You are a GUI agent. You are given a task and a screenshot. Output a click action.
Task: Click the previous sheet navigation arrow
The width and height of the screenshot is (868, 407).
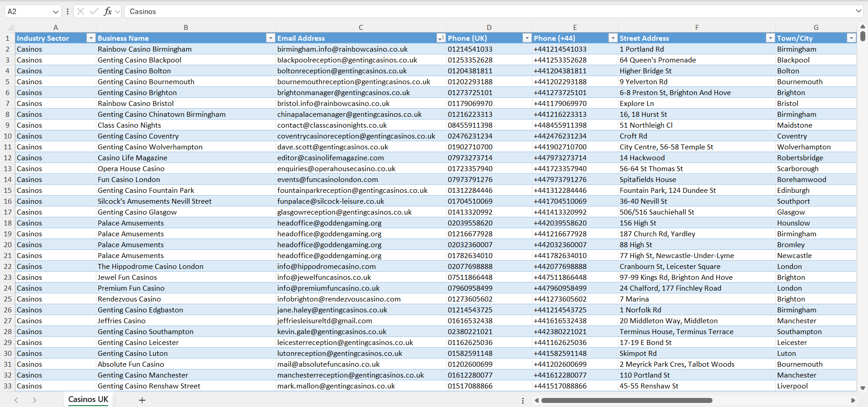16,400
